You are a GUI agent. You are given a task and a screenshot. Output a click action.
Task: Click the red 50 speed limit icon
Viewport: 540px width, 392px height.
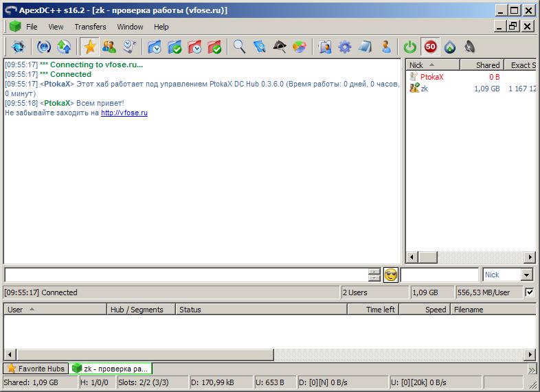click(430, 47)
